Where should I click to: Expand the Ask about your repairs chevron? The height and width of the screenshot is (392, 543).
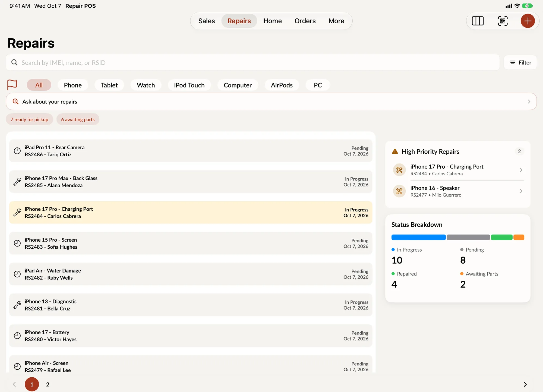point(529,102)
